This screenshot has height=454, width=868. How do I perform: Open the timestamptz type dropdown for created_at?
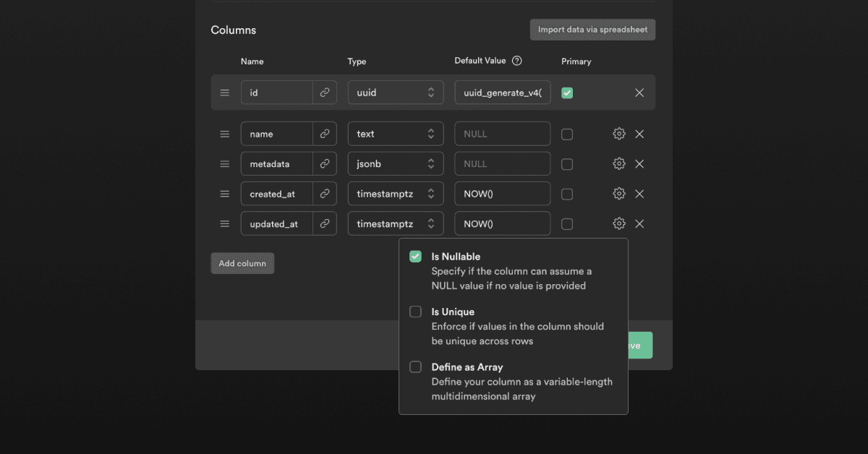(395, 194)
